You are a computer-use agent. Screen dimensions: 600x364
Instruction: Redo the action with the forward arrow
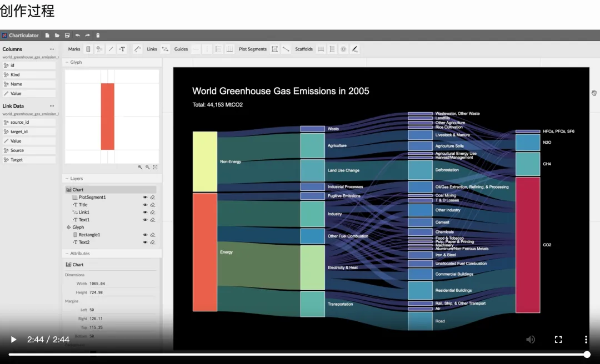[x=88, y=35]
